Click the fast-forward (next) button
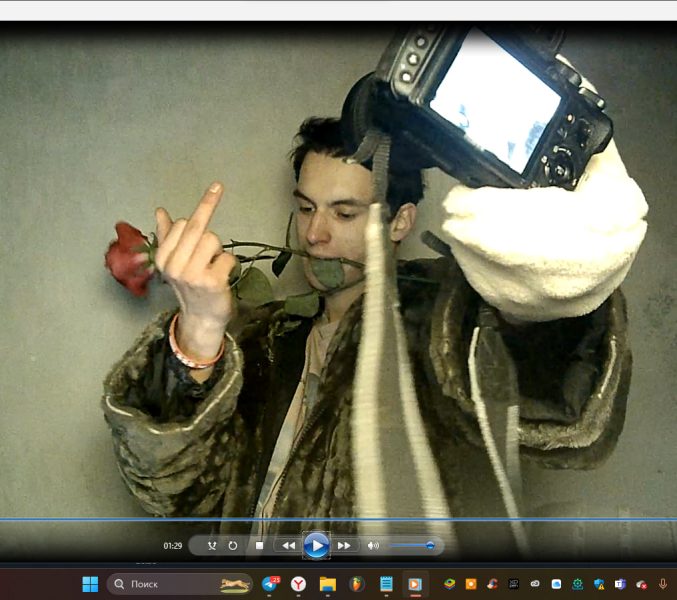677x600 pixels. 344,546
